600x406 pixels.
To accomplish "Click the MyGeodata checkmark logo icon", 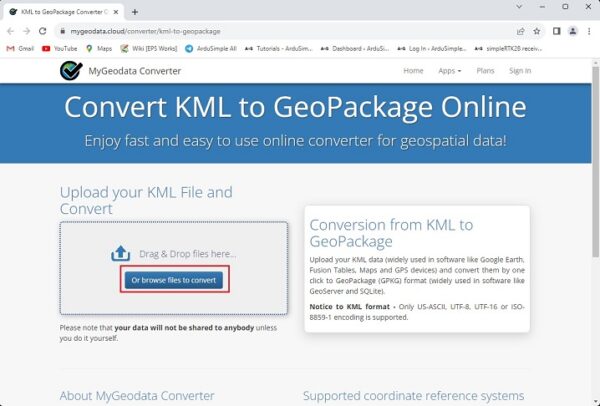I will pos(71,71).
